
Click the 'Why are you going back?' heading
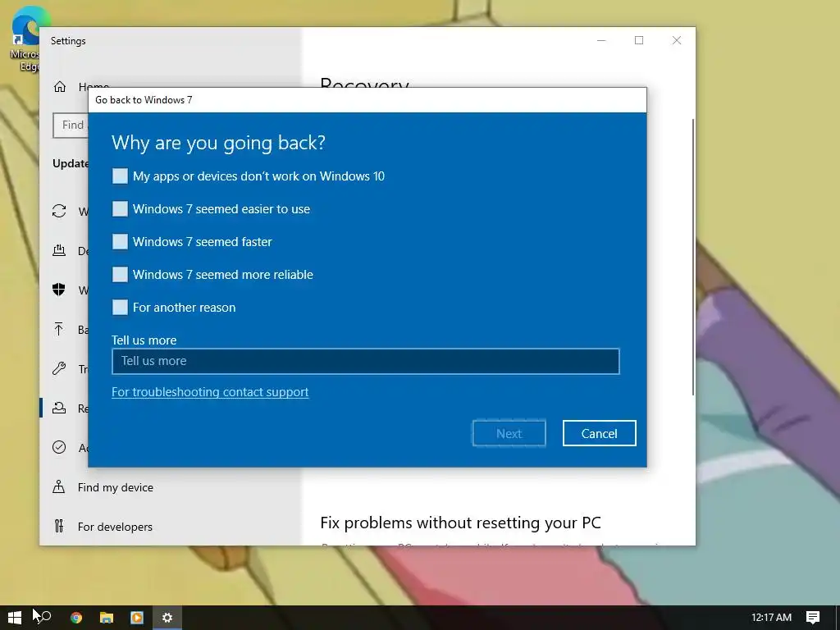pyautogui.click(x=218, y=143)
